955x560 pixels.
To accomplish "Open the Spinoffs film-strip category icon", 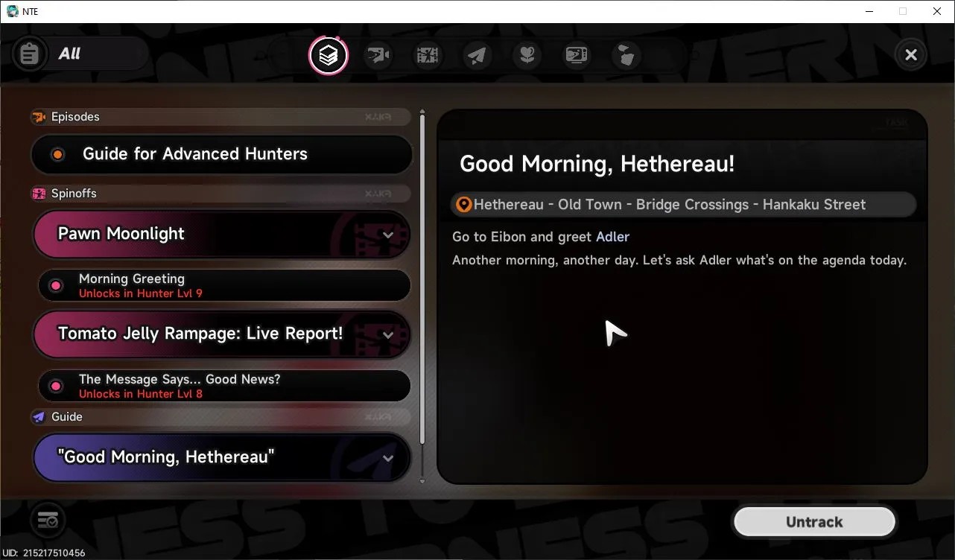I will click(428, 55).
